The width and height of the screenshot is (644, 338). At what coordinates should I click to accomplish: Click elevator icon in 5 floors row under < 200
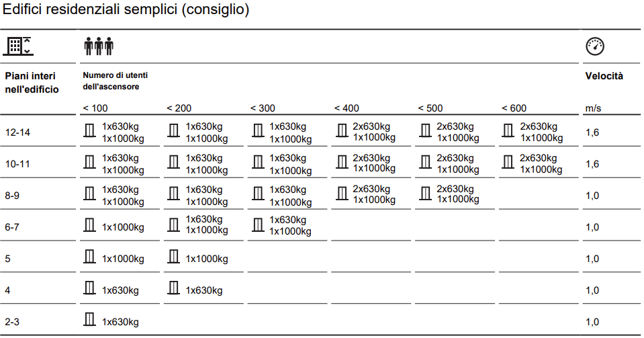[x=173, y=257]
